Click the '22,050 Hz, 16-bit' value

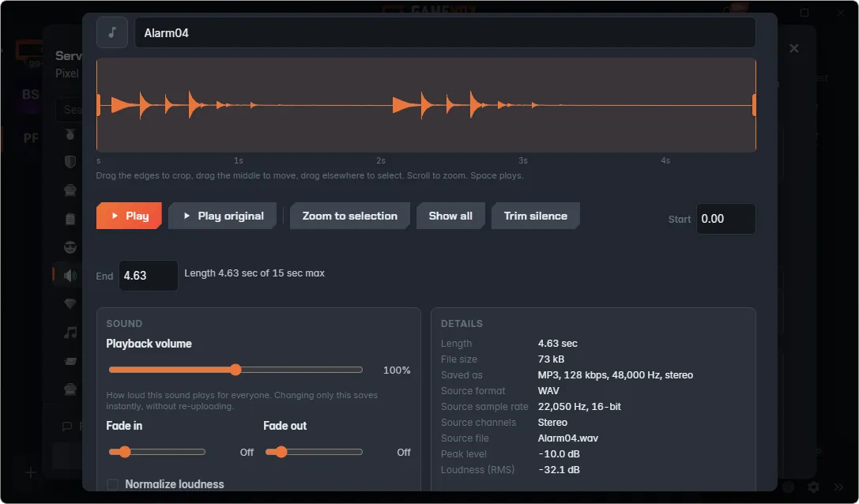pos(579,407)
